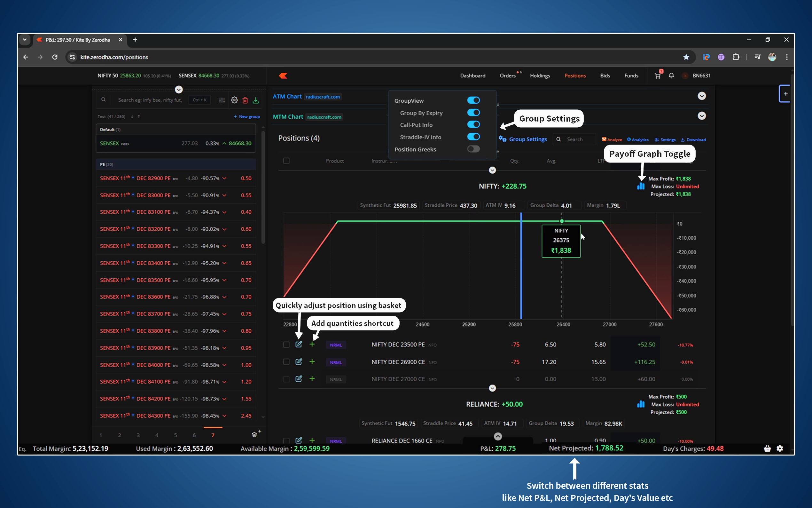
Task: Enable the Position Greeks toggle
Action: pos(473,149)
